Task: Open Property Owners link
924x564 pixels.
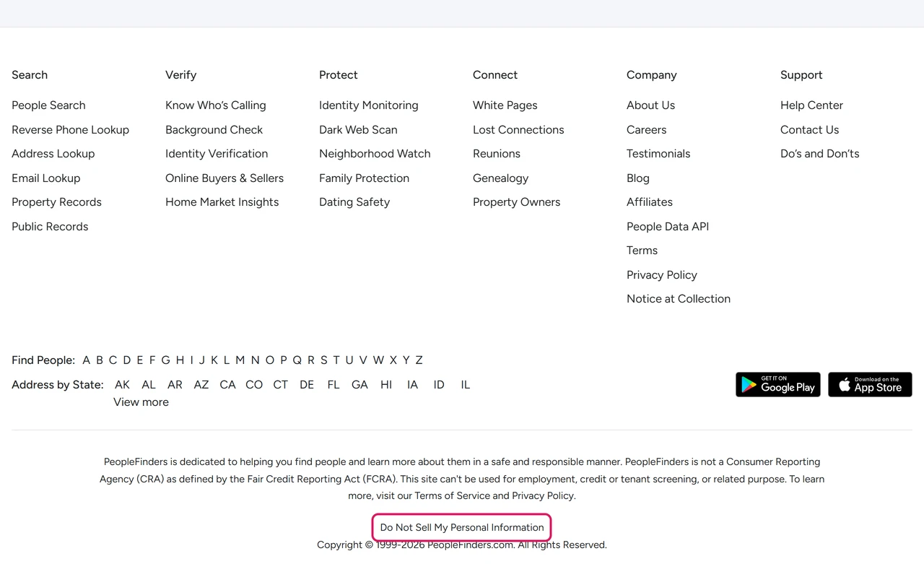Action: coord(516,202)
